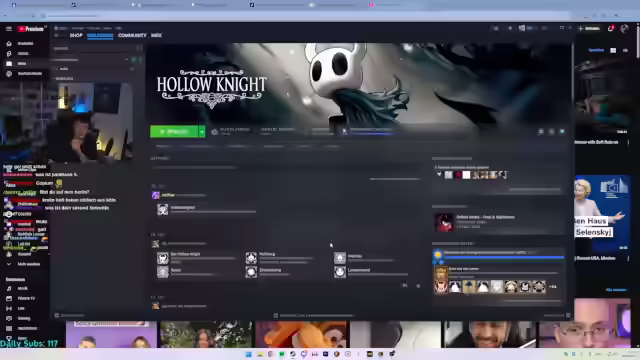This screenshot has height=360, width=640.
Task: Open Der Hollow Knight achievement icon
Action: (x=162, y=258)
